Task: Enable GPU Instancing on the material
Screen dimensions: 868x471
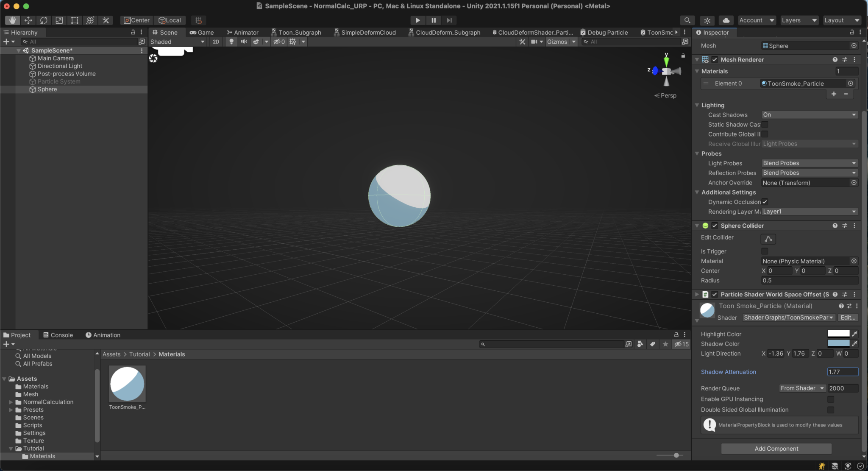Action: [831, 399]
